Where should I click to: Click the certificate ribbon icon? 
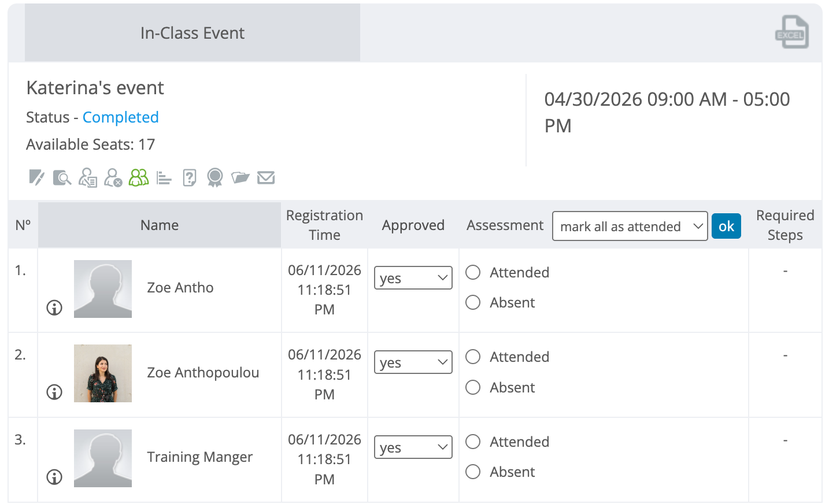tap(215, 177)
